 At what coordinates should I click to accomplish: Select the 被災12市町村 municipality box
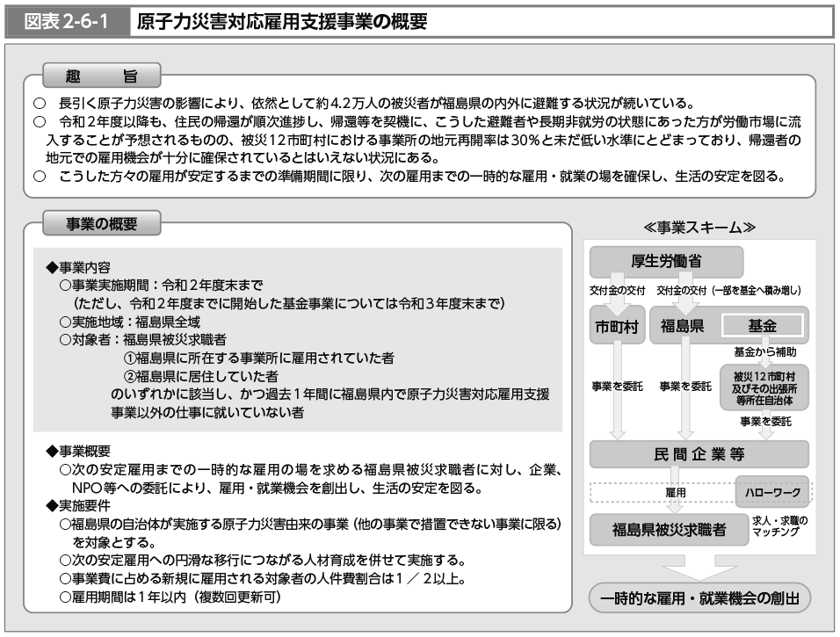tap(763, 387)
